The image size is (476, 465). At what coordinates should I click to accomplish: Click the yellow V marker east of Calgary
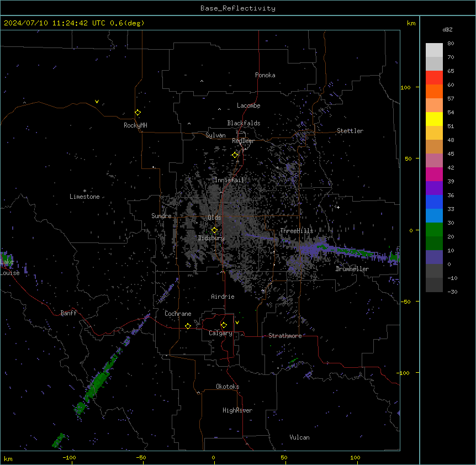(x=237, y=323)
